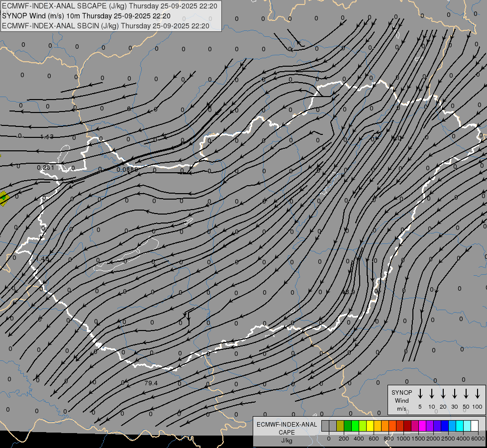Screen dimensions: 487x448
Task: Click the 1000 tick label in CAPE legend
Action: 403,439
